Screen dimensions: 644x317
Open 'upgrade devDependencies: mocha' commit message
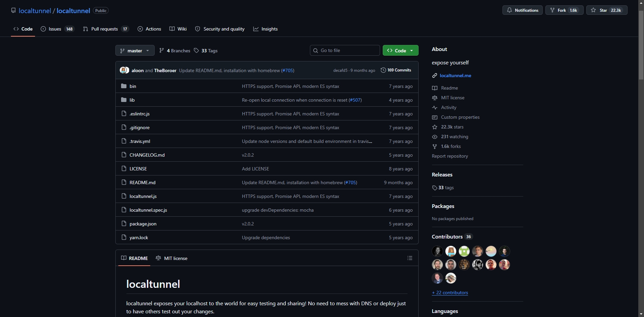[278, 210]
